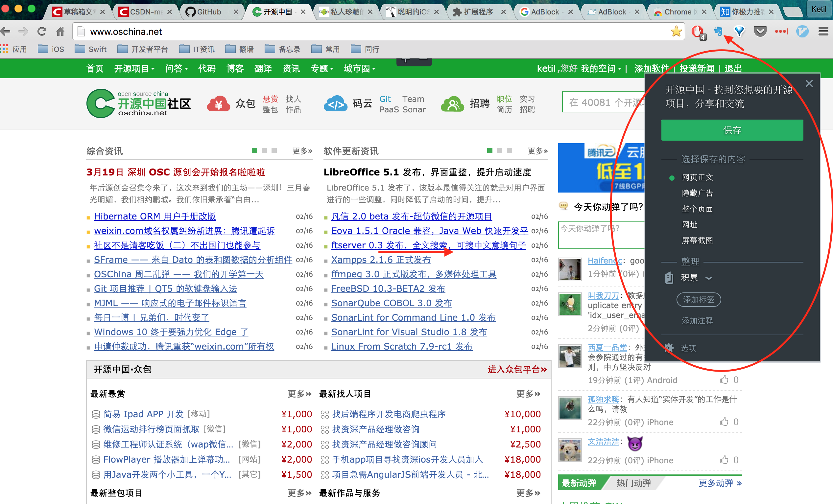Click the oschina.net logo
This screenshot has width=833, height=504.
click(139, 103)
